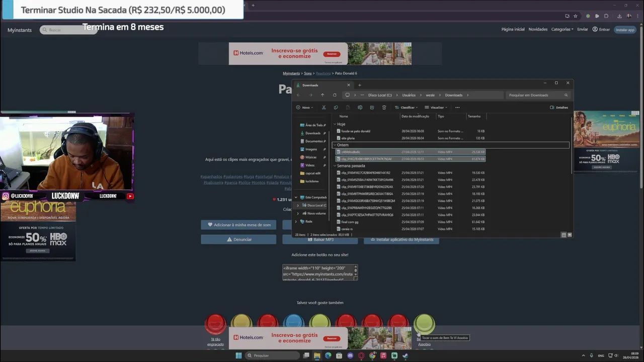The width and height of the screenshot is (644, 362).
Task: Click Baixar MP3 button
Action: click(320, 240)
